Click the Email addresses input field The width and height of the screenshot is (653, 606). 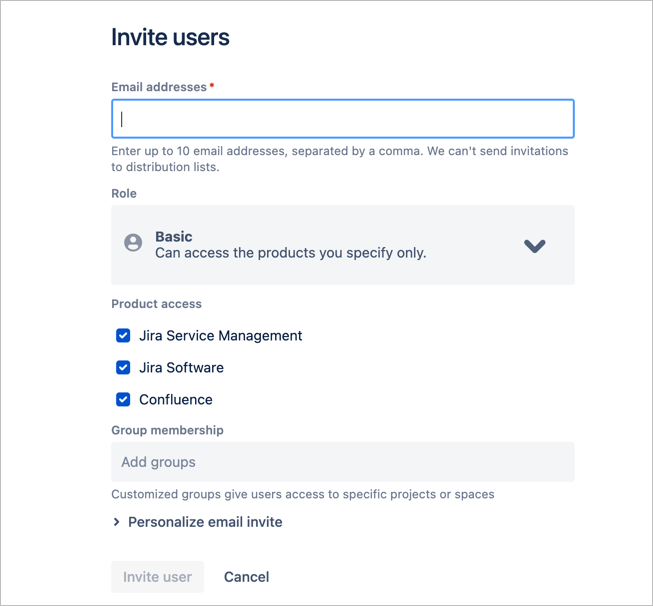(x=343, y=119)
